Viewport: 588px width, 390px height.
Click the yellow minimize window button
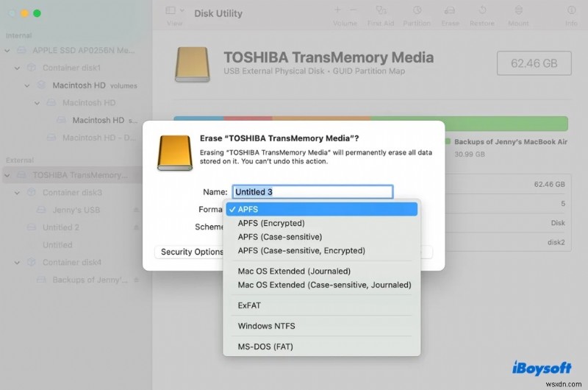click(x=24, y=13)
